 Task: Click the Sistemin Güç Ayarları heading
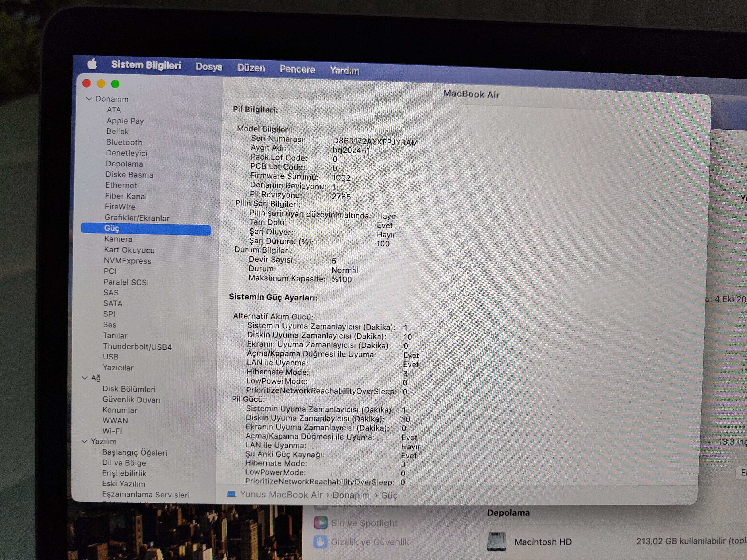coord(273,297)
